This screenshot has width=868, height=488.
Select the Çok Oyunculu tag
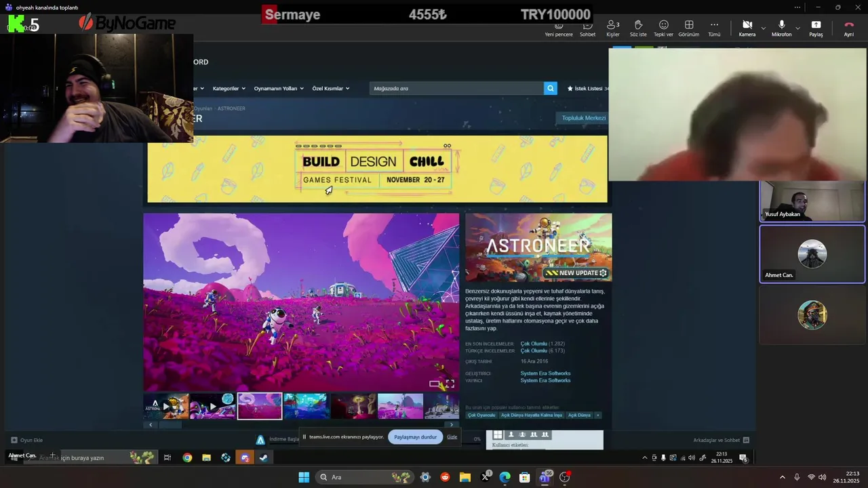tap(481, 415)
